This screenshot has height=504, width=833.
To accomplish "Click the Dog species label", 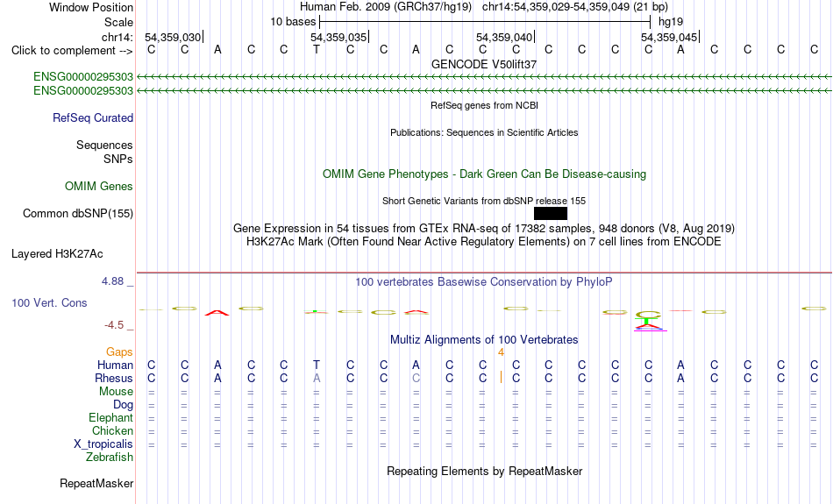I will (x=124, y=405).
